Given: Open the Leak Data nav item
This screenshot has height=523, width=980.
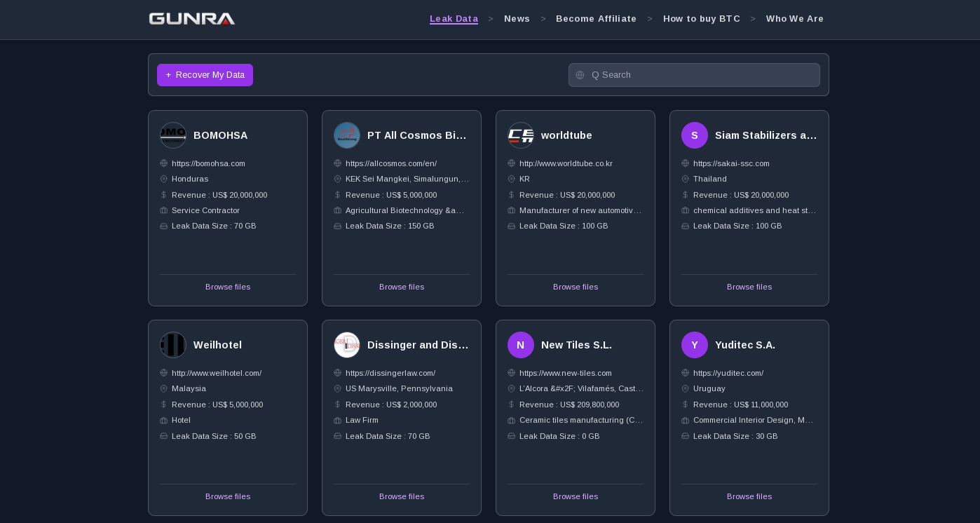Looking at the screenshot, I should coord(454,19).
